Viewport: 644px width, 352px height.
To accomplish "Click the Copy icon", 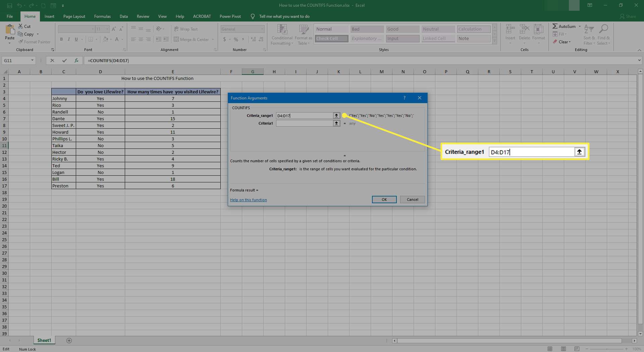I will (20, 34).
